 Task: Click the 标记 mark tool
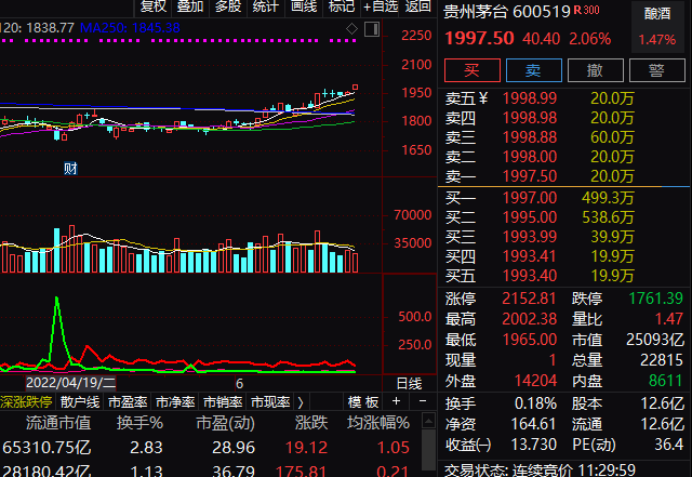[342, 6]
